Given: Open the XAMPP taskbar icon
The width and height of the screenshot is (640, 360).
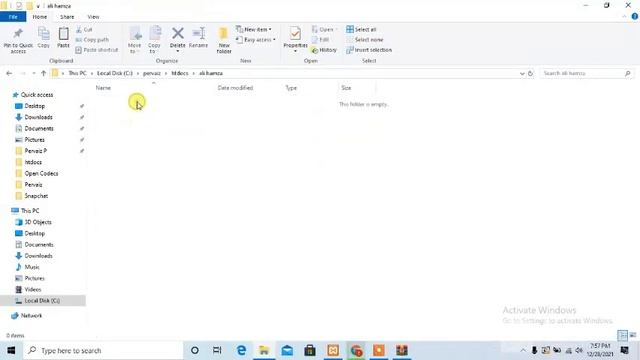Looking at the screenshot, I should [333, 350].
